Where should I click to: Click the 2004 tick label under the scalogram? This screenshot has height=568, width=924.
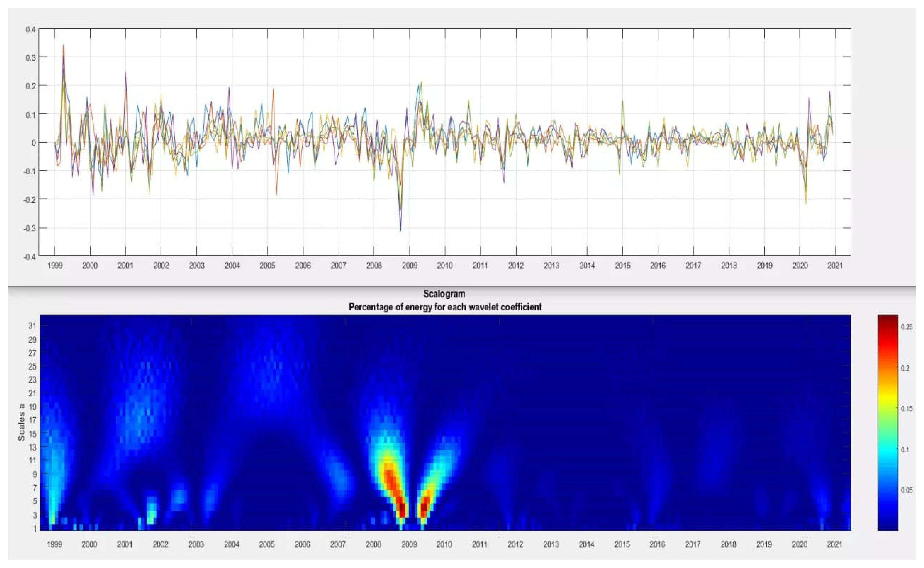(x=231, y=544)
